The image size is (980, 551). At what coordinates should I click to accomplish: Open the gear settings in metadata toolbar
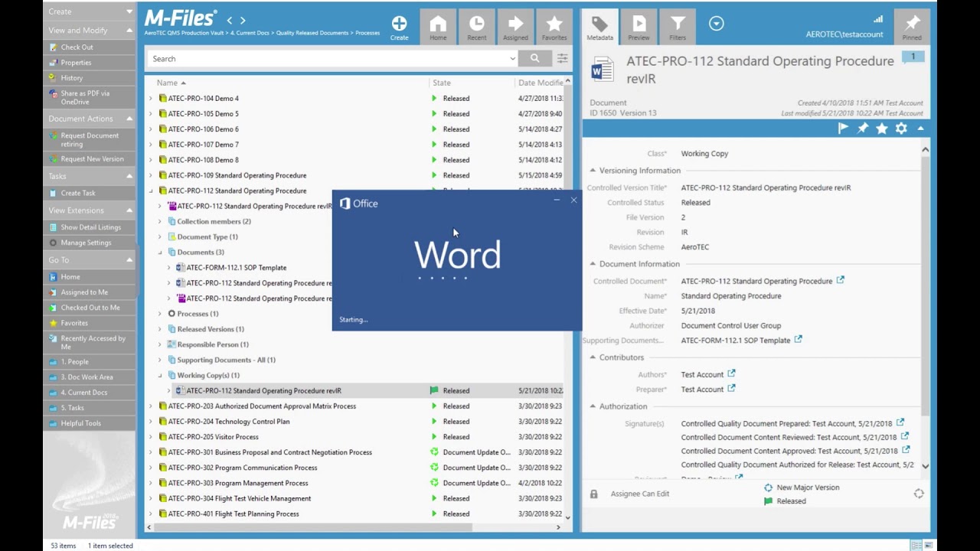click(901, 129)
